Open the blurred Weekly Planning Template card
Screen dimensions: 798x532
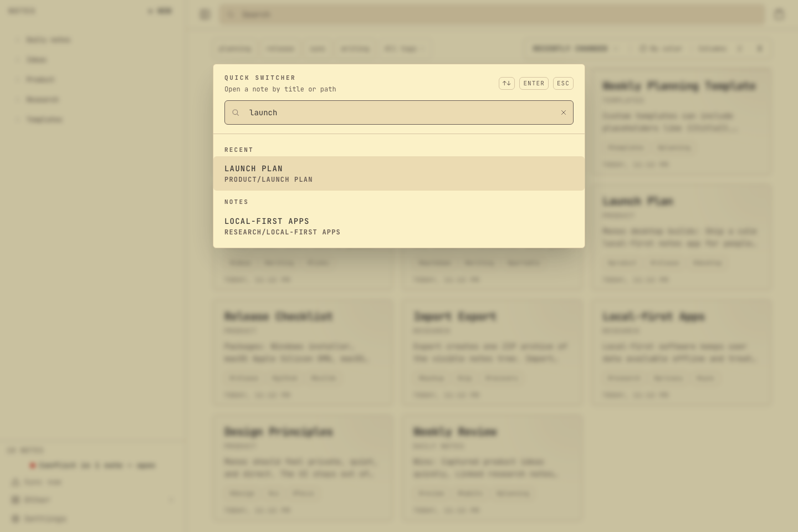[x=681, y=121]
